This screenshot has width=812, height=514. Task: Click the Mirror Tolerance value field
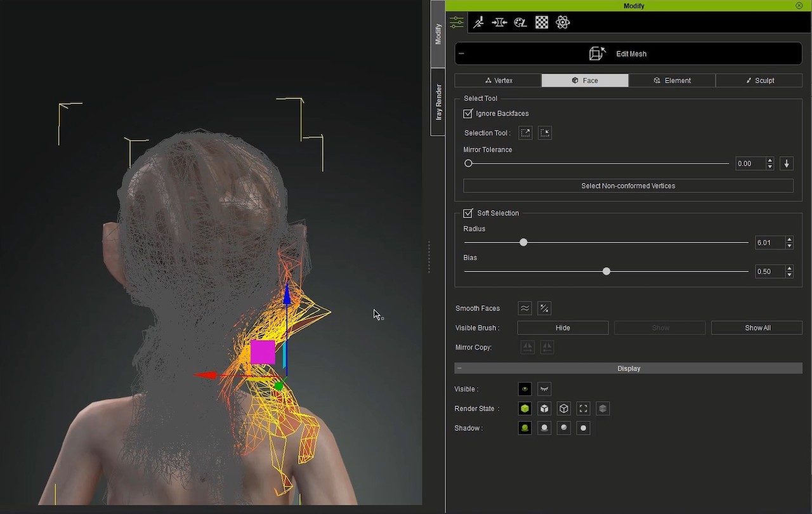(750, 164)
